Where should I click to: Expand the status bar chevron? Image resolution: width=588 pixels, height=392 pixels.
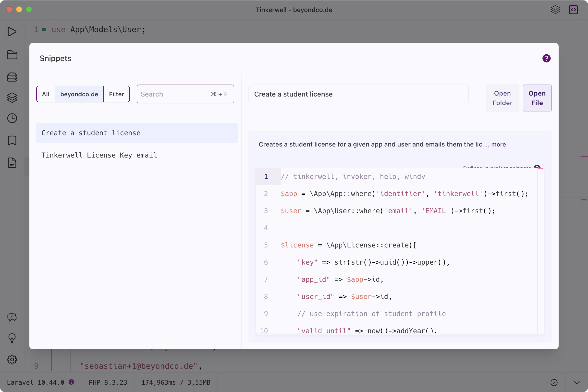(x=576, y=382)
